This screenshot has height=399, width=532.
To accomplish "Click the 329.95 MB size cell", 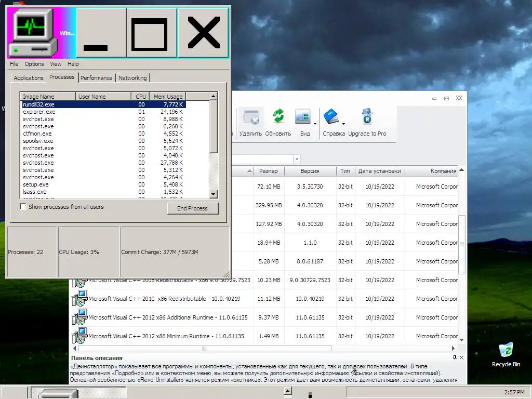I will (x=269, y=205).
